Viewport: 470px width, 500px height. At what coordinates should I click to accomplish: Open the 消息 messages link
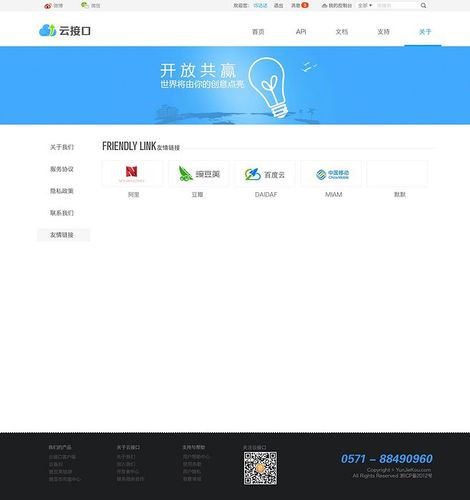[295, 6]
